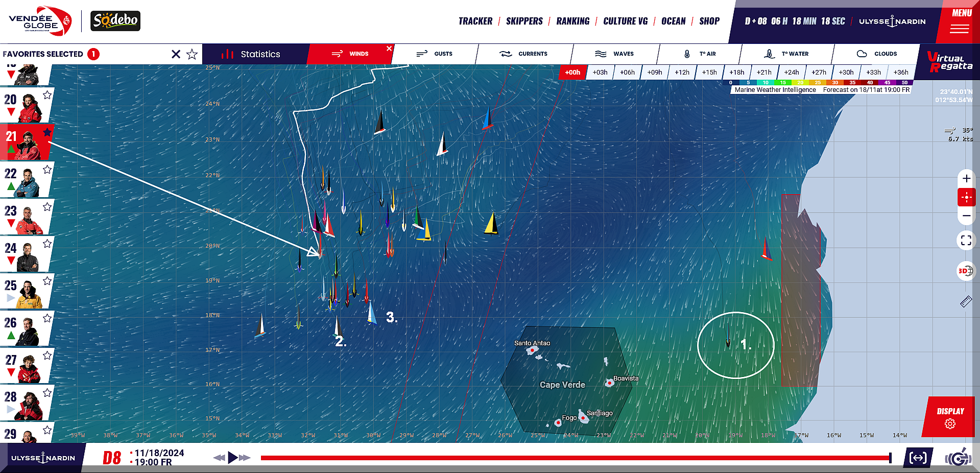Unfavorite skipper 21 star
The width and height of the screenshot is (980, 473).
pyautogui.click(x=47, y=132)
